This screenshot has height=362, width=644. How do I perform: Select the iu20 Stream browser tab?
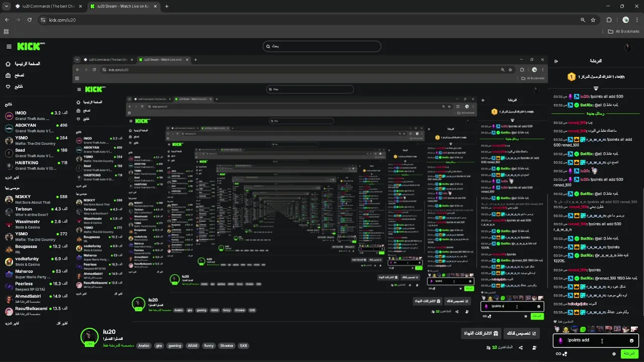[x=123, y=7]
